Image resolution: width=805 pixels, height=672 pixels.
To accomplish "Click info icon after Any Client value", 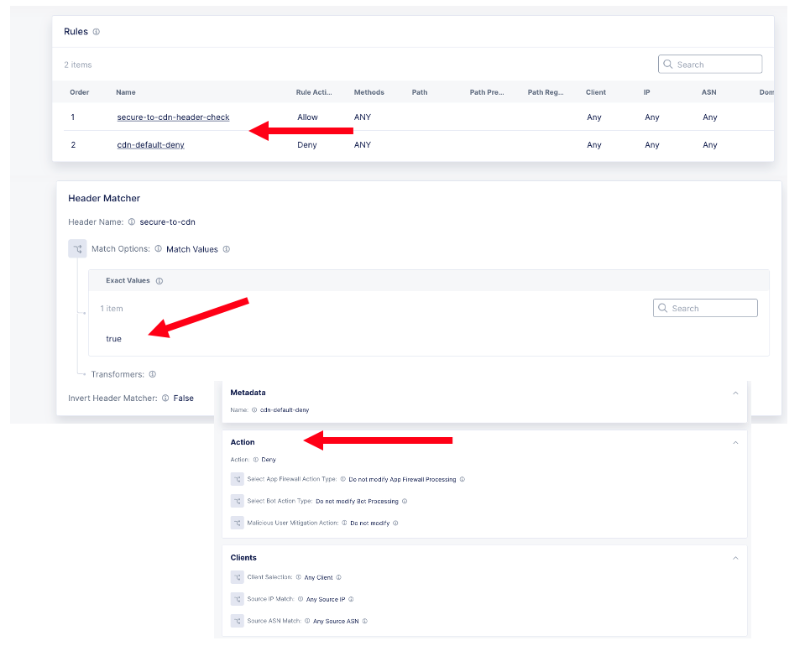I will click(x=338, y=577).
